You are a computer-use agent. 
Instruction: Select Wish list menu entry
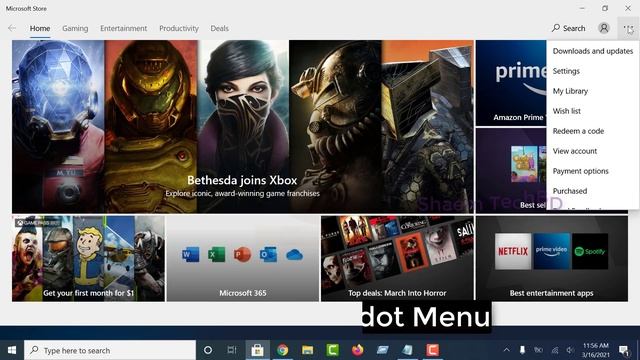(593, 111)
